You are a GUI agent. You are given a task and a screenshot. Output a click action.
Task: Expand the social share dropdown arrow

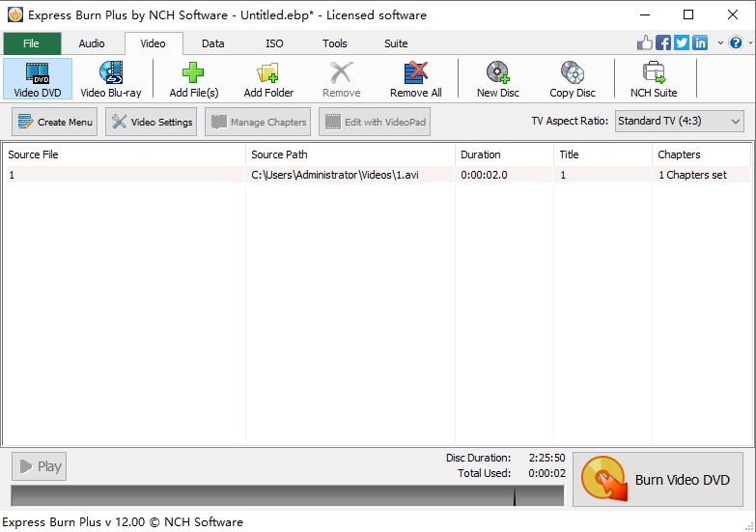click(x=720, y=42)
